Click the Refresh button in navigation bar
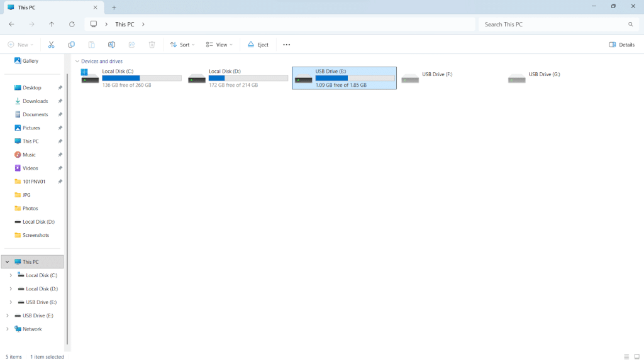The width and height of the screenshot is (644, 362). [72, 25]
